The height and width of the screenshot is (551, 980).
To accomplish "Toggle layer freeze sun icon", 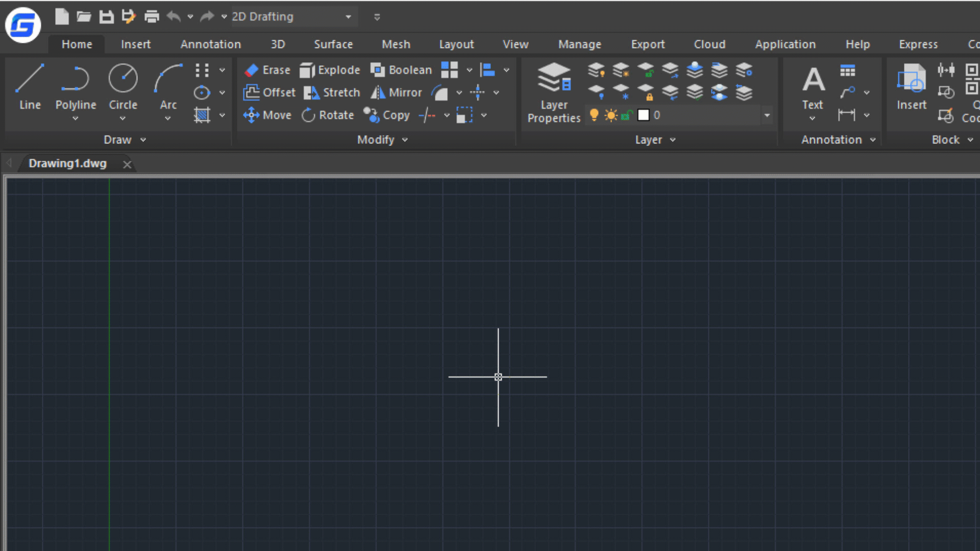I will click(611, 115).
